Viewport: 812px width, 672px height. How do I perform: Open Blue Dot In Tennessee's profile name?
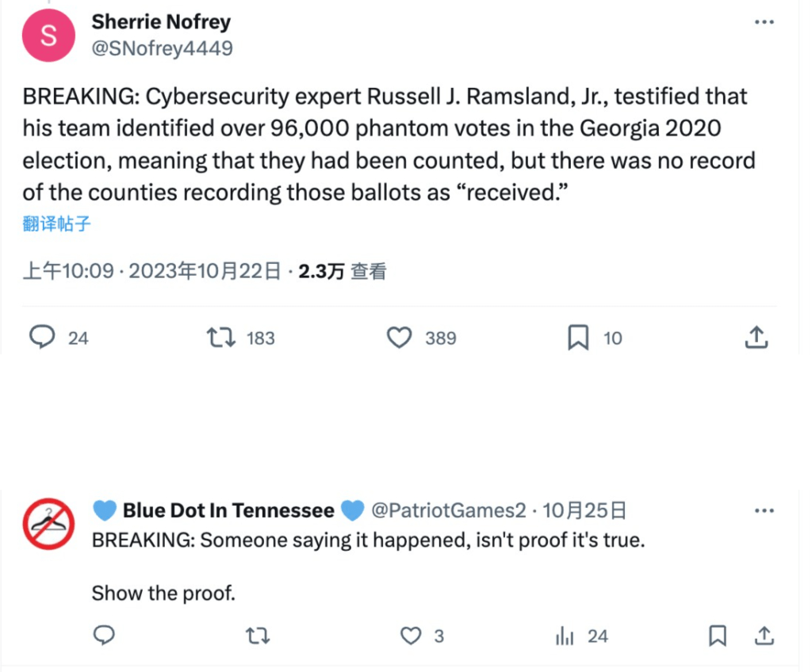[227, 510]
